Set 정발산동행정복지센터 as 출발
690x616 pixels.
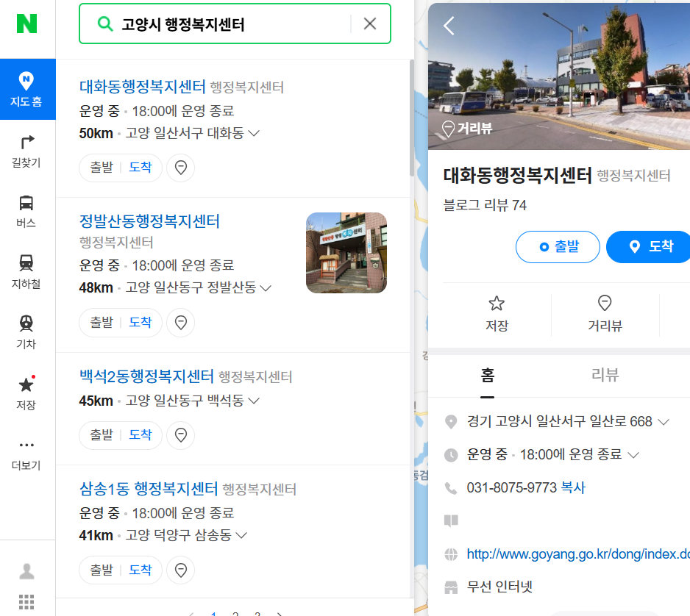tap(102, 323)
